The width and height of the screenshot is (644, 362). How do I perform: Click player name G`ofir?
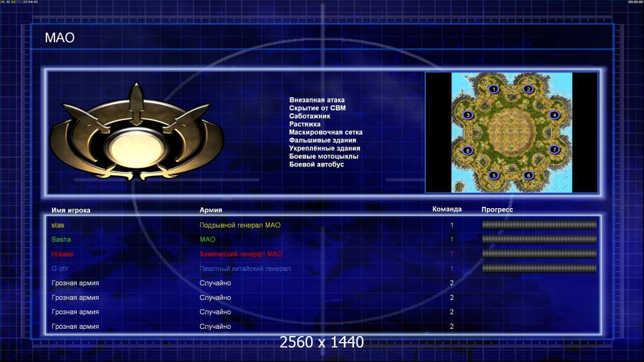[x=60, y=268]
